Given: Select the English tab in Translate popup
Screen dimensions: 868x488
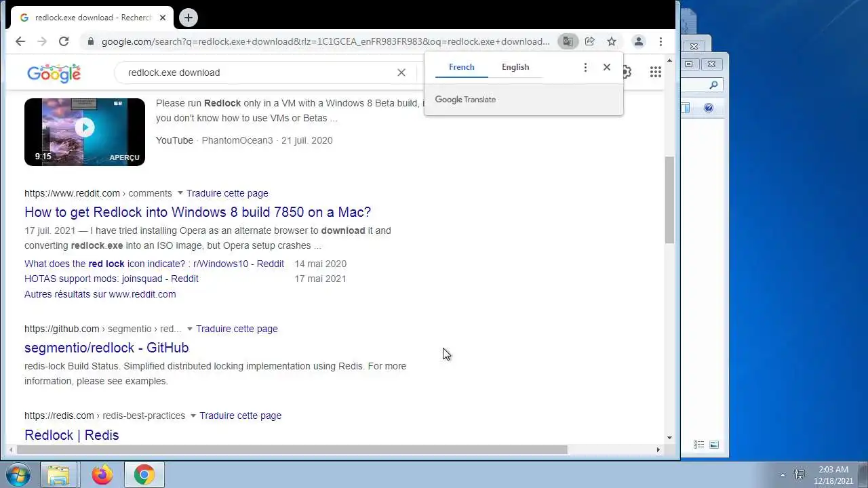Looking at the screenshot, I should click(515, 67).
